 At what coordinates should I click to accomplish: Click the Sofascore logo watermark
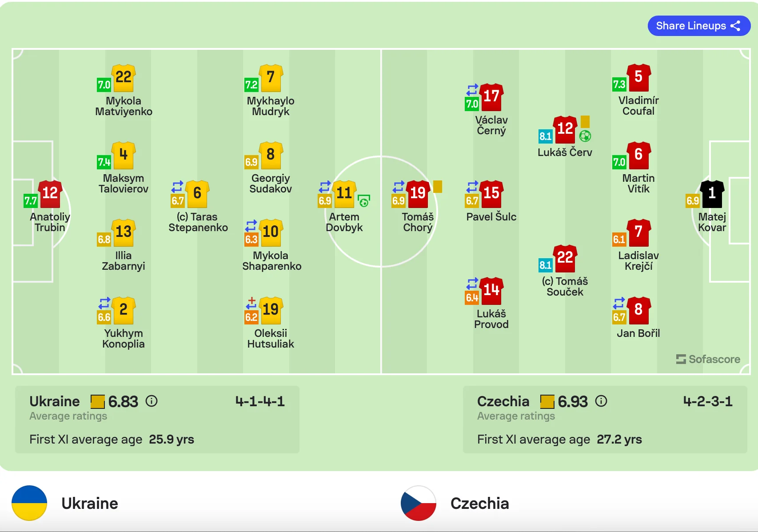[x=708, y=359]
